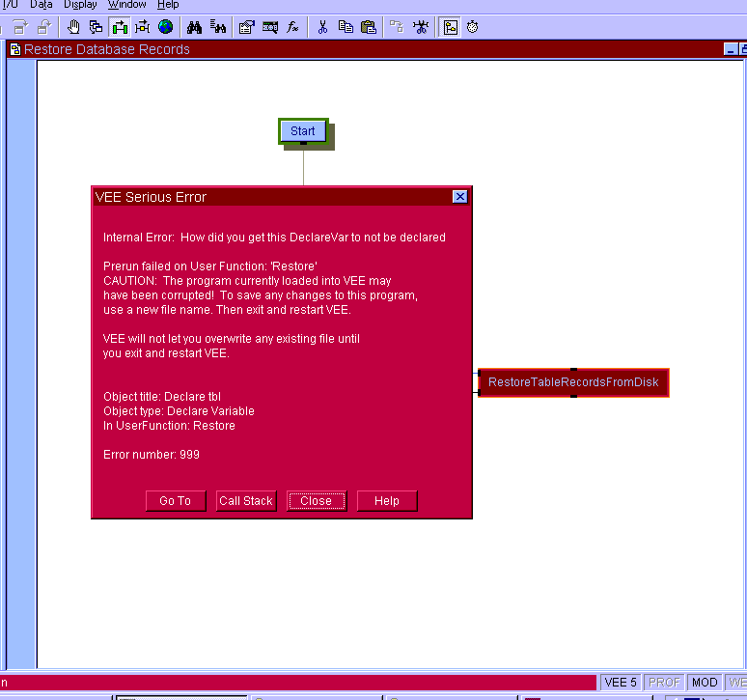Click the hand pan tool icon
Image resolution: width=747 pixels, height=700 pixels.
point(73,27)
